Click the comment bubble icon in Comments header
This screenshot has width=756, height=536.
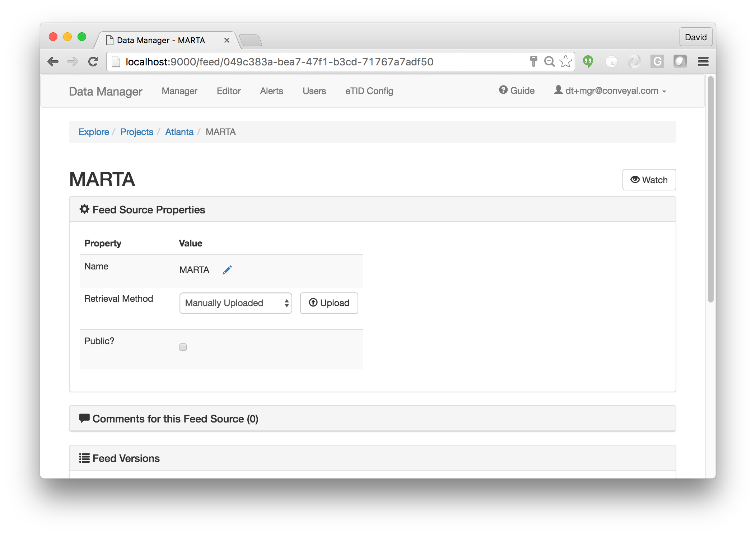84,419
